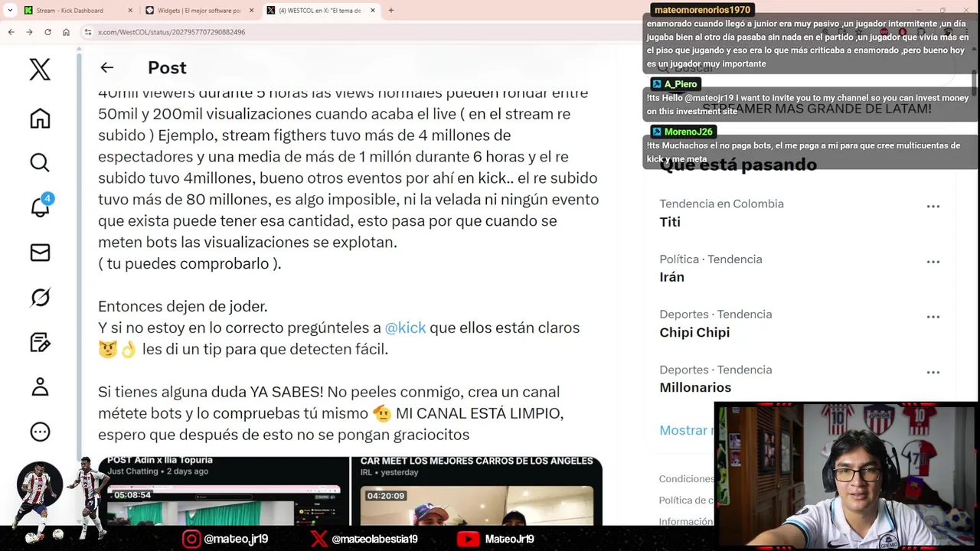Open the CAR MEET Los Angeles thumbnail

[477, 491]
